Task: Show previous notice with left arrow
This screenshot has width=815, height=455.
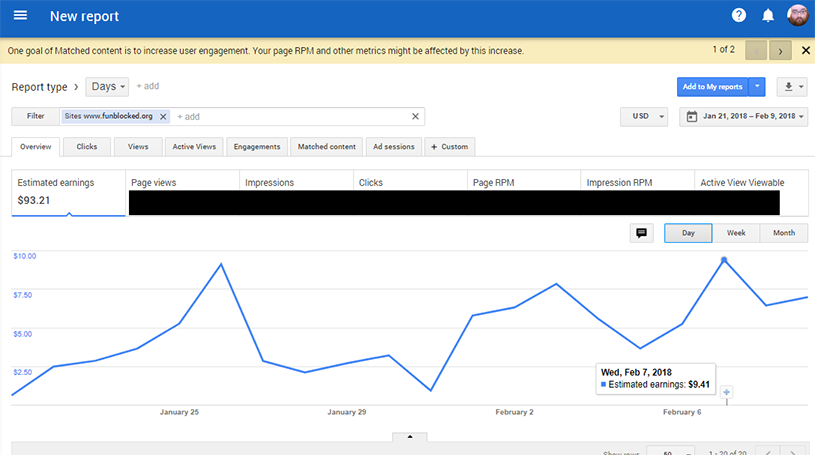Action: point(756,50)
